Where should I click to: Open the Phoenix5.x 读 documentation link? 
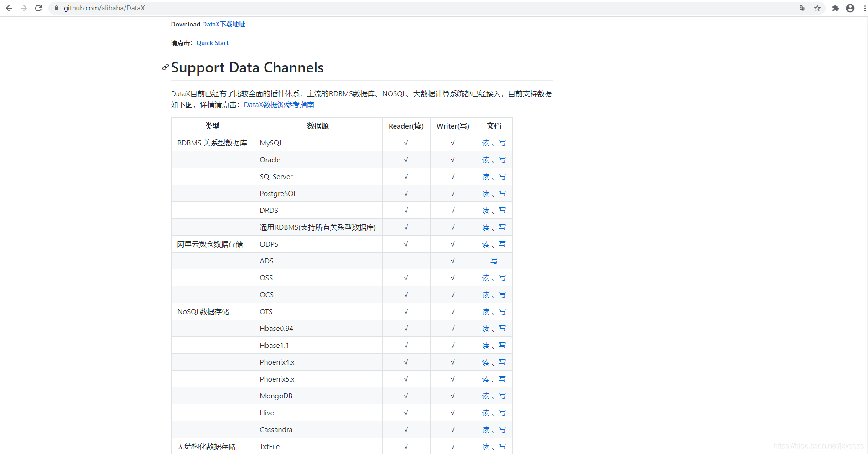[486, 379]
